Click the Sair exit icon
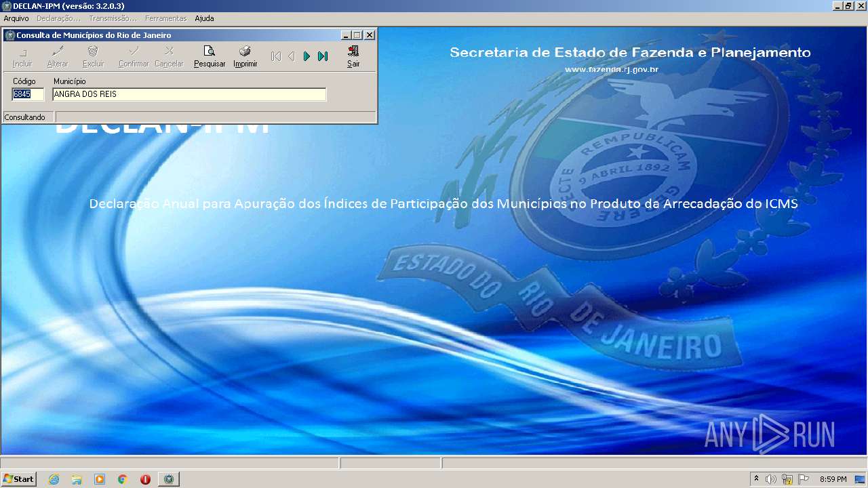Screen dimensions: 868x488 pos(353,57)
